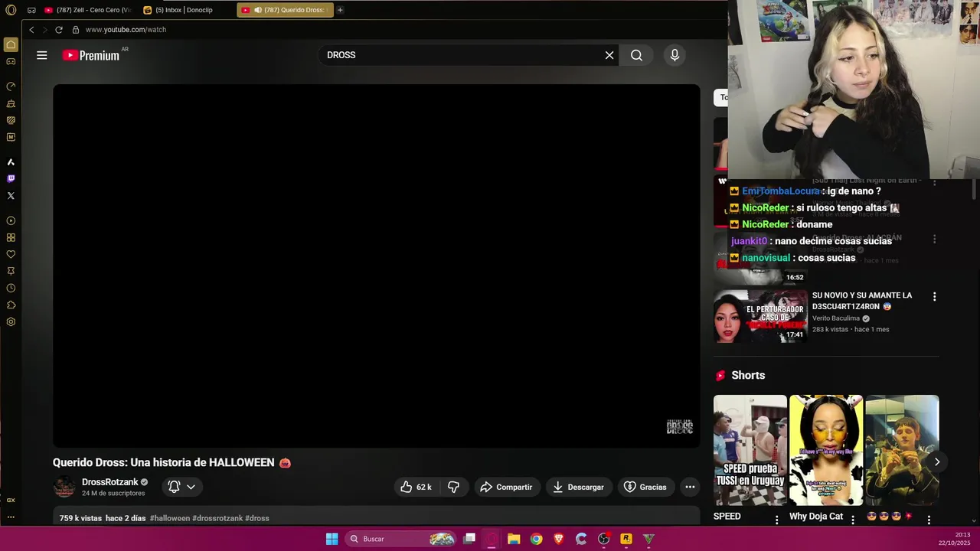Viewport: 980px width, 551px height.
Task: Click into the YouTube search field
Action: [x=459, y=55]
